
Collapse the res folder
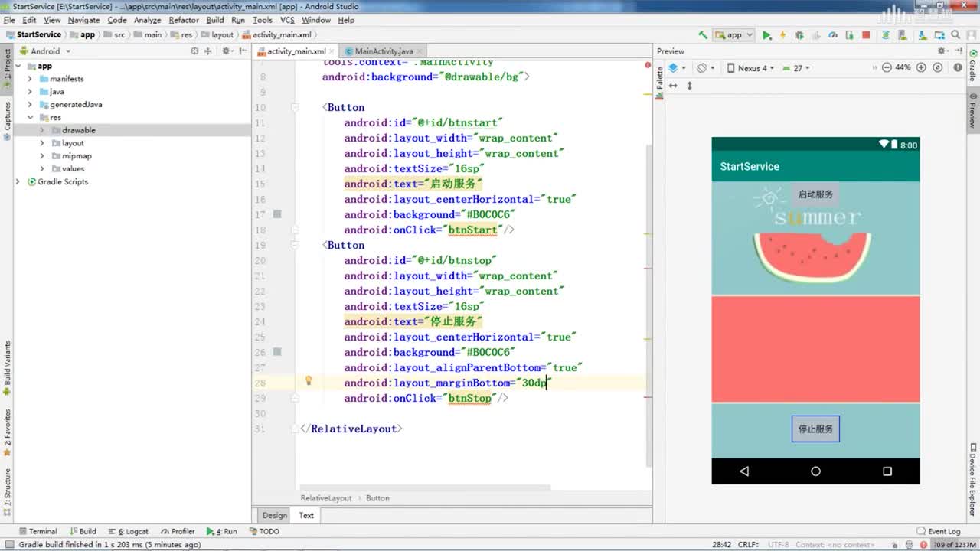pyautogui.click(x=30, y=118)
